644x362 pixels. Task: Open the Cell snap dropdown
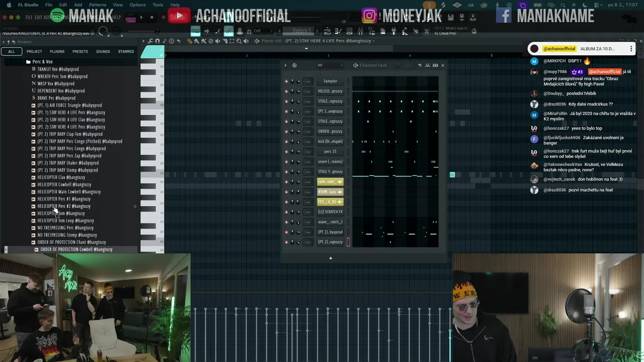point(265,31)
